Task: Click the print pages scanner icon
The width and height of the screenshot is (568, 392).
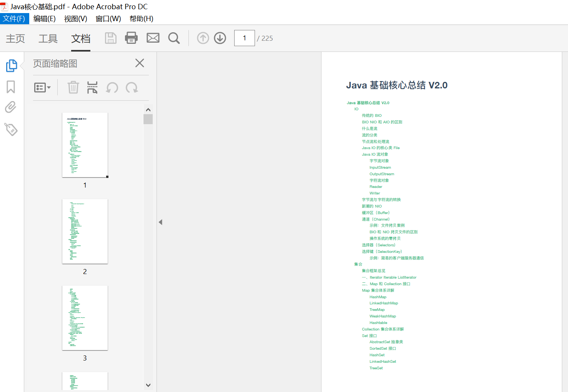Action: (x=92, y=88)
